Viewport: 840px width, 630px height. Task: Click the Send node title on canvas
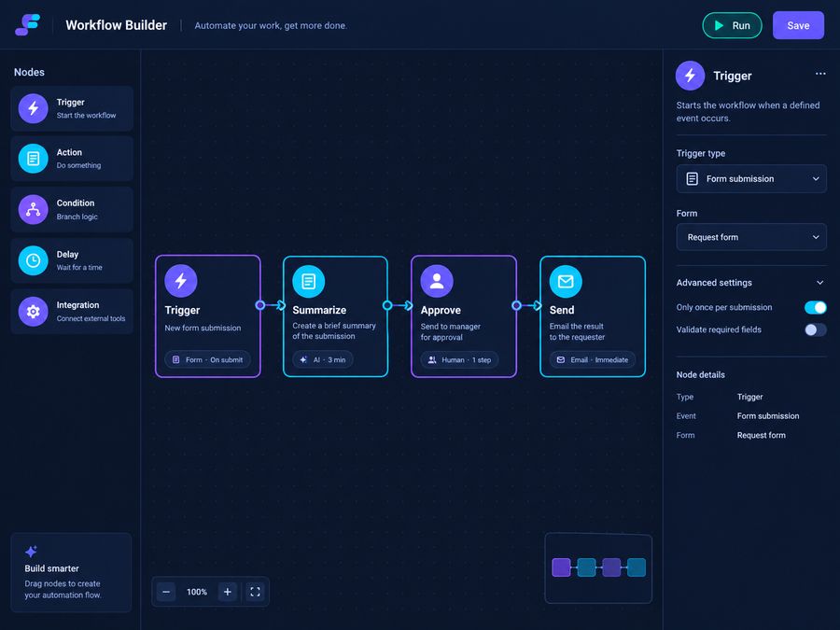click(x=562, y=310)
